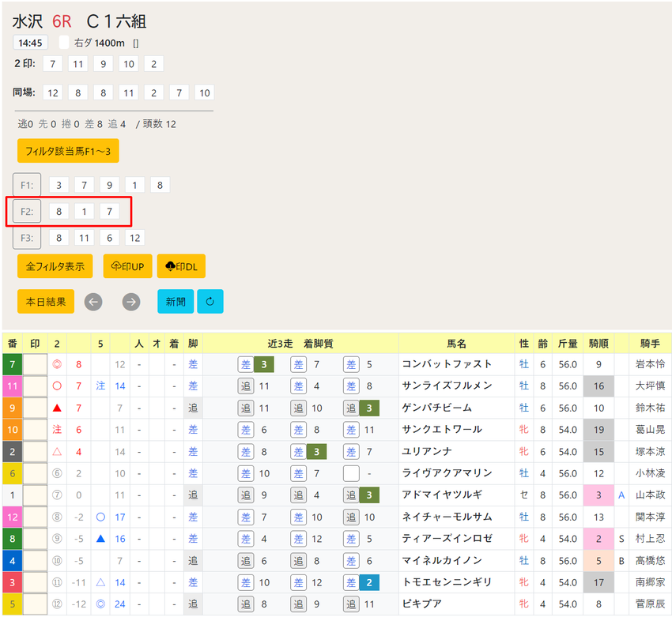The width and height of the screenshot is (672, 617).
Task: Click the 脚 column header
Action: pyautogui.click(x=193, y=344)
